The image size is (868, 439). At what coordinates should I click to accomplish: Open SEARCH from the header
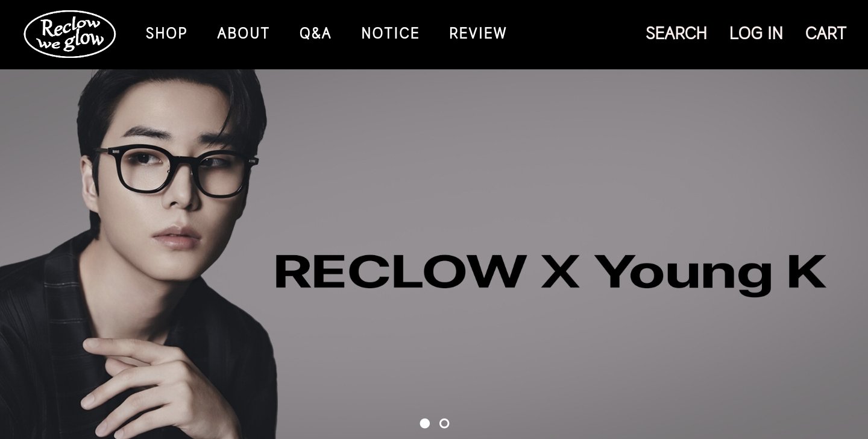[676, 33]
